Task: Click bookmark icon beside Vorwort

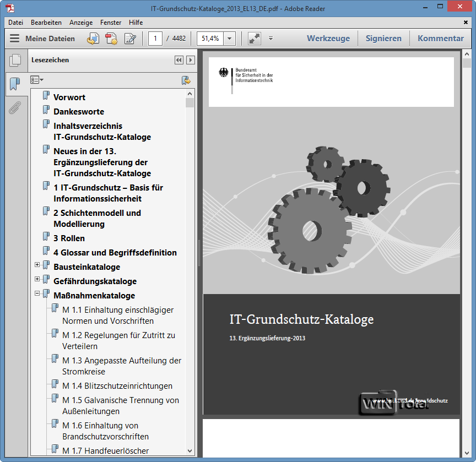Action: click(46, 96)
